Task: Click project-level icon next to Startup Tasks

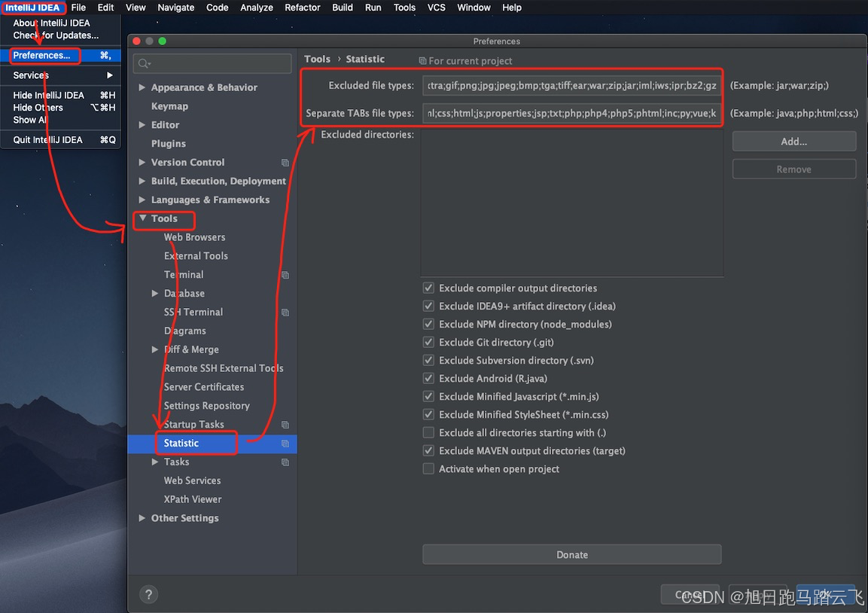Action: point(285,425)
